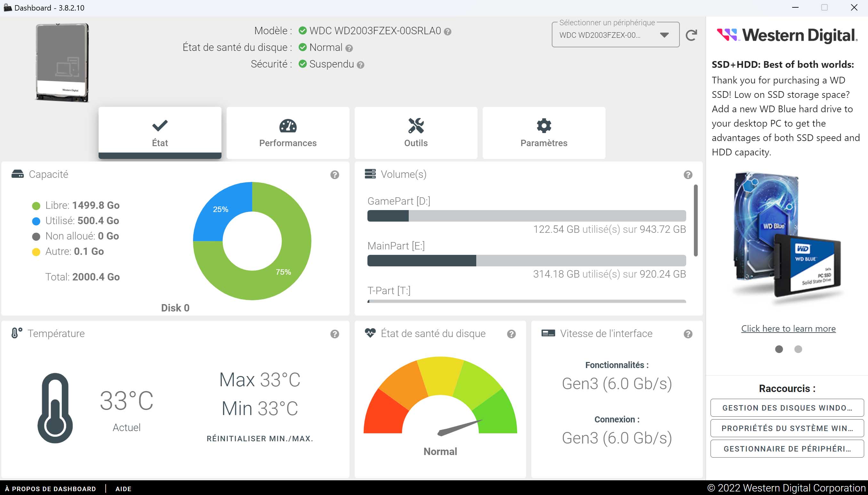Image resolution: width=868 pixels, height=495 pixels.
Task: Click the Volume(s) list scrollbar
Action: (x=695, y=220)
